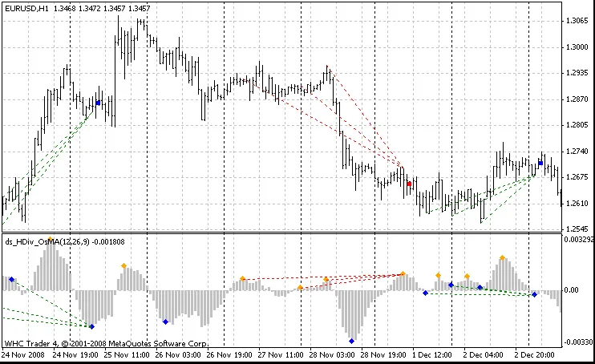The height and width of the screenshot is (364, 595).
Task: Click the blue marker near the 1.2870 price level
Action: point(98,103)
